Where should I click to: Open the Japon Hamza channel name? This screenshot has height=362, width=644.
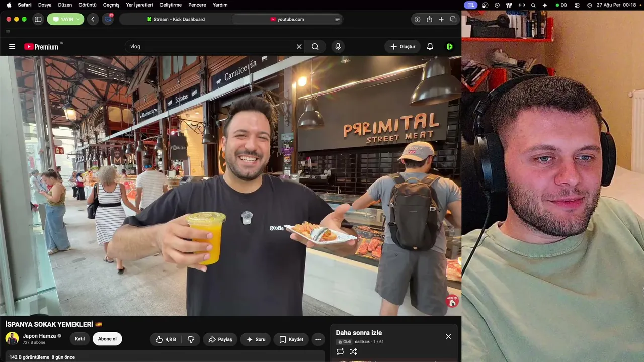click(39, 336)
